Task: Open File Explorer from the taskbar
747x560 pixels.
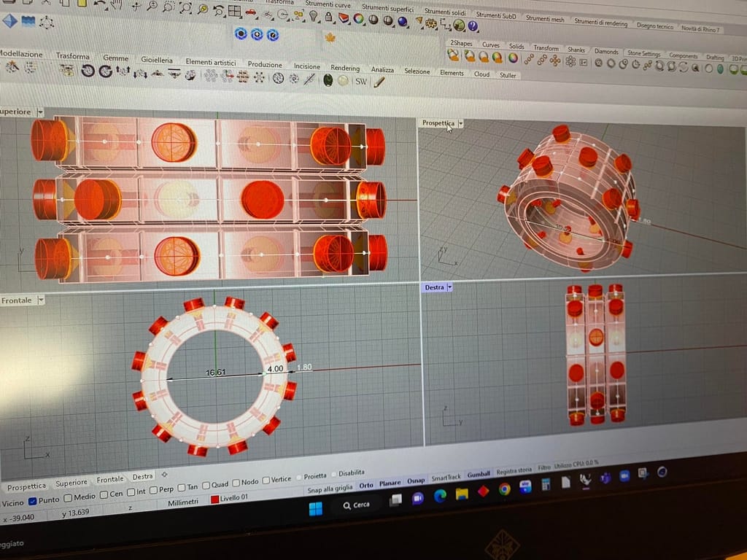Action: [x=462, y=494]
